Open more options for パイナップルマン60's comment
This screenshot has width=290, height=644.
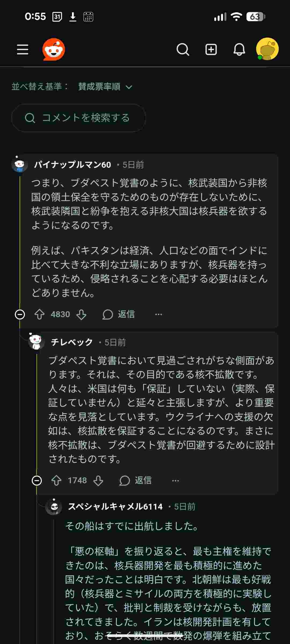tap(159, 314)
